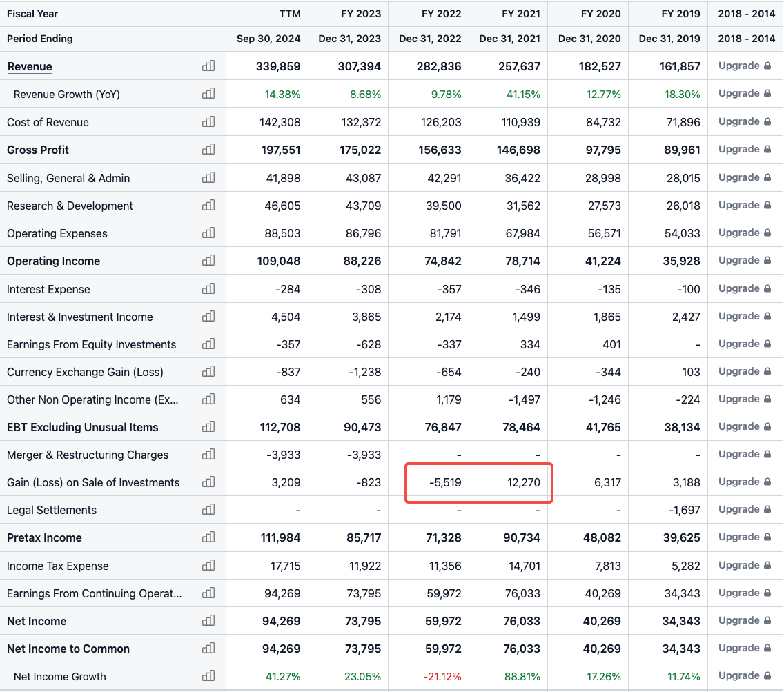Click chart icon next to Gross Profit
784x692 pixels.
(208, 150)
